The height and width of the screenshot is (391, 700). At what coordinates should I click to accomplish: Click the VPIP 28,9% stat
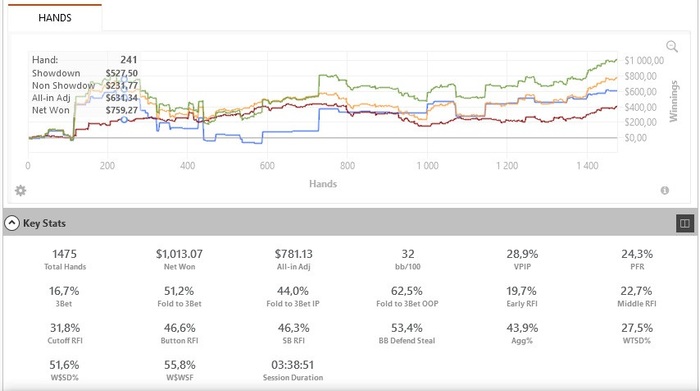[x=522, y=259]
